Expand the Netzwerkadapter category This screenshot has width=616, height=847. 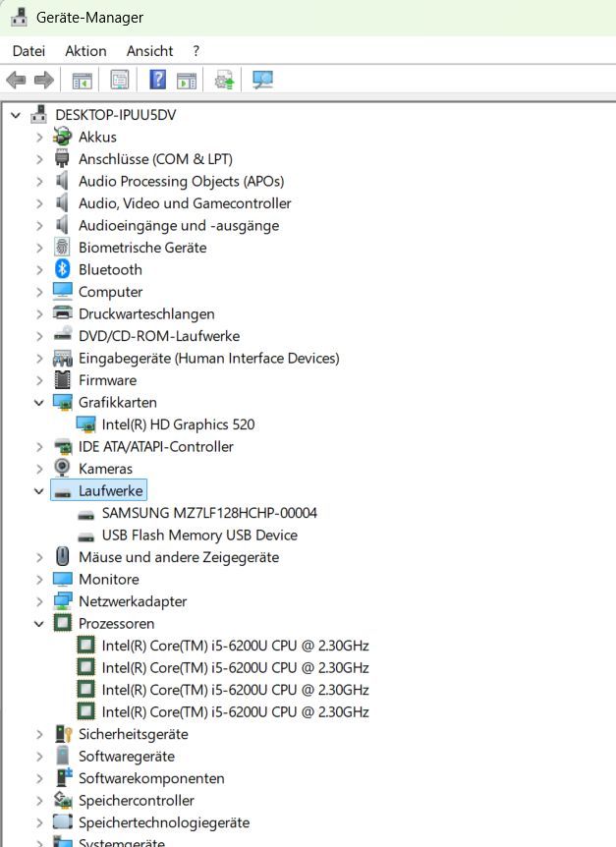pyautogui.click(x=39, y=601)
